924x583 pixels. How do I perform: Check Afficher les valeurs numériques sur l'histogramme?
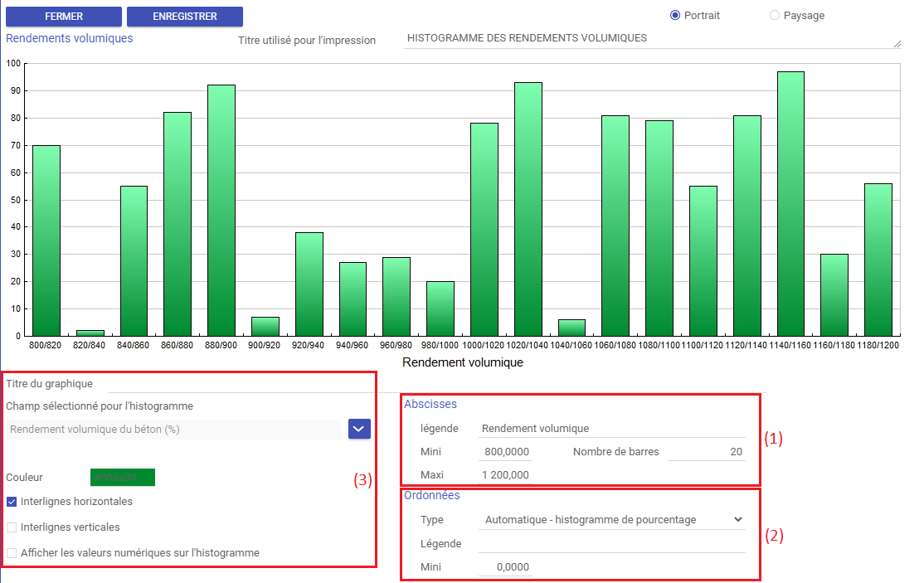12,553
